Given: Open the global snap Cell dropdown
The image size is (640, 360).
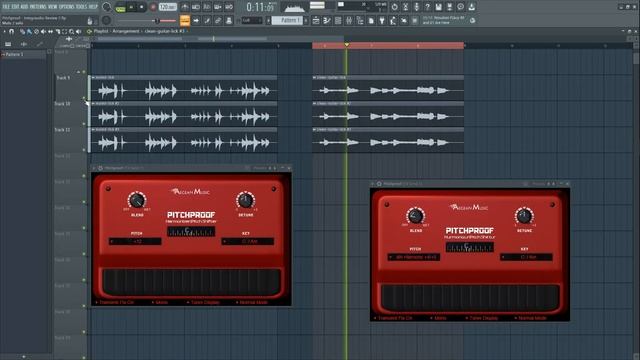Looking at the screenshot, I should point(252,20).
